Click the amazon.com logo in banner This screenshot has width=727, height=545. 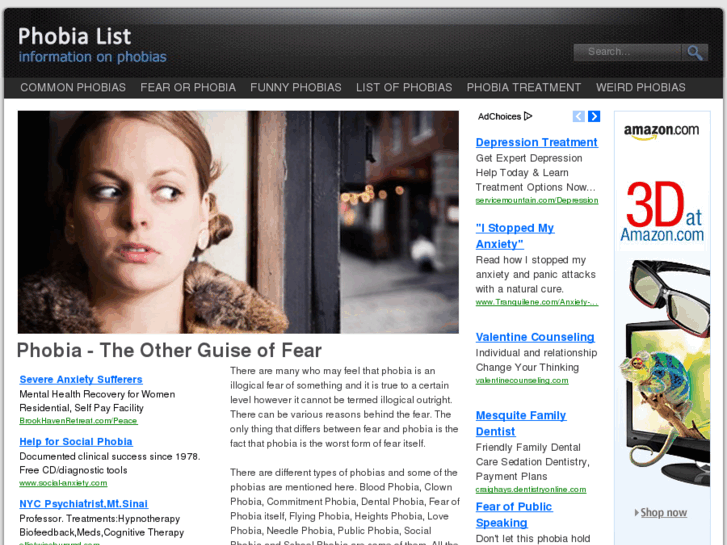[x=662, y=131]
